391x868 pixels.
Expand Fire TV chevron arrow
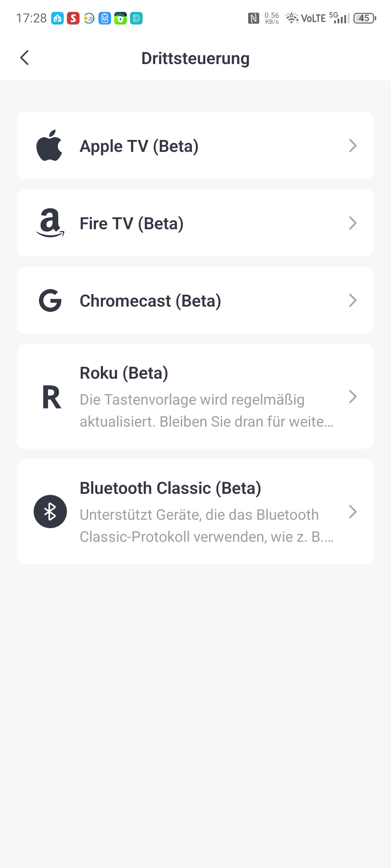pos(352,223)
